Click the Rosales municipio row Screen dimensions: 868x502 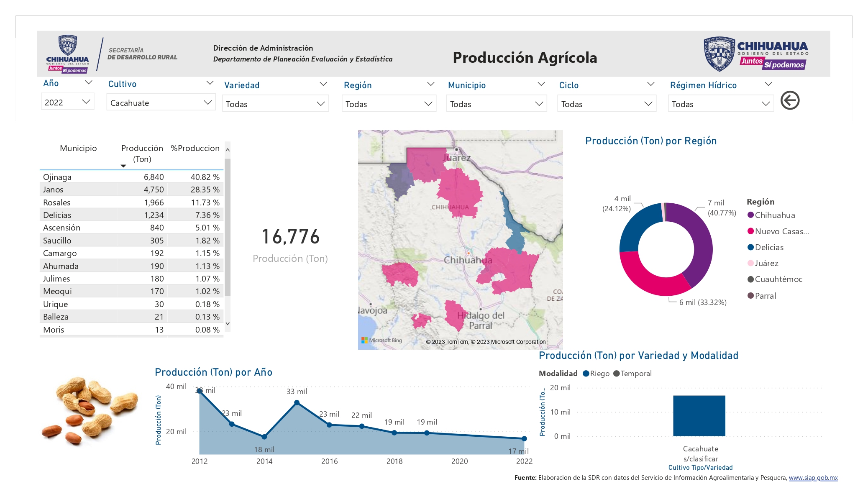coord(131,202)
